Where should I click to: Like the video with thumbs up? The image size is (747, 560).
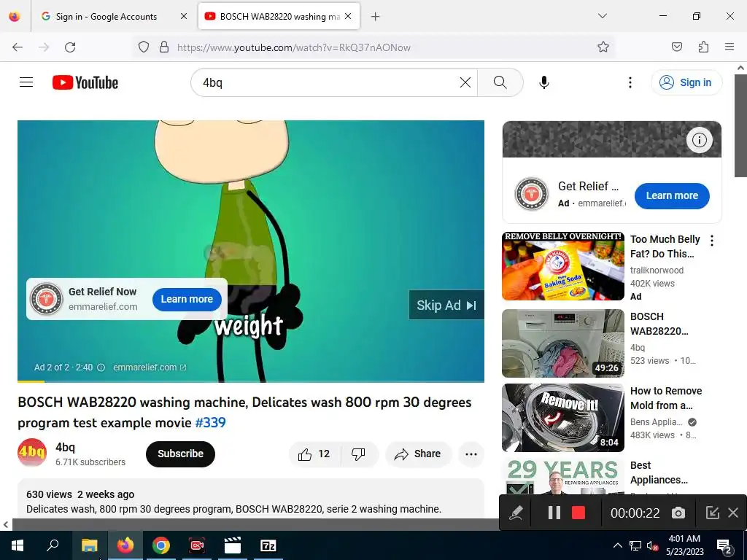tap(314, 454)
